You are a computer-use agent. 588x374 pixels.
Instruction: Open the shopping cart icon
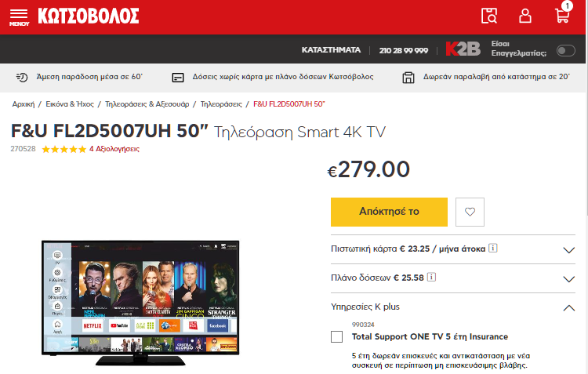pyautogui.click(x=563, y=13)
